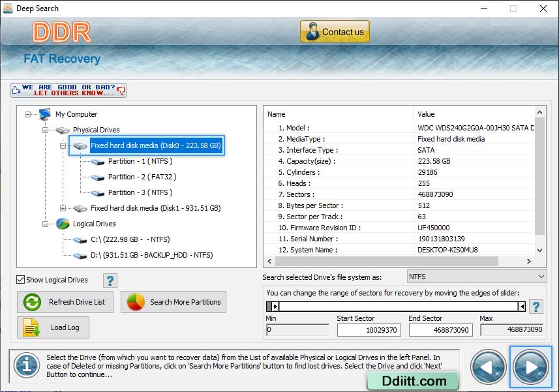Click the Serial Number value 190131803139
Screen dimensions: 559x392
442,239
